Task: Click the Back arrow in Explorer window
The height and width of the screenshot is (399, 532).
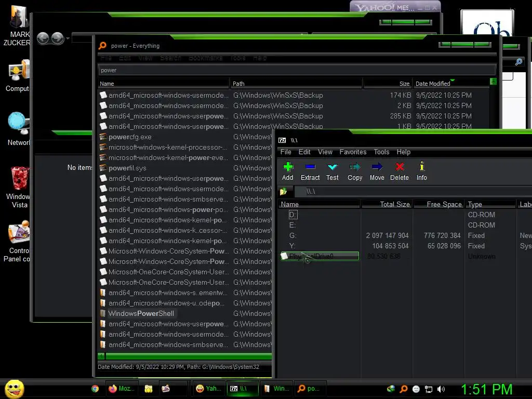Action: [x=43, y=38]
